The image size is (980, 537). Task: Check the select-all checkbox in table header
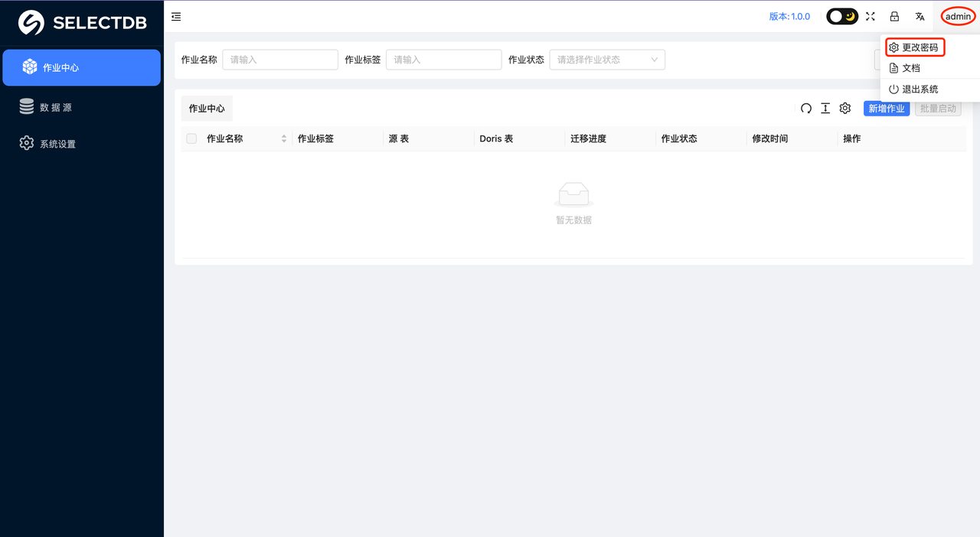point(191,138)
